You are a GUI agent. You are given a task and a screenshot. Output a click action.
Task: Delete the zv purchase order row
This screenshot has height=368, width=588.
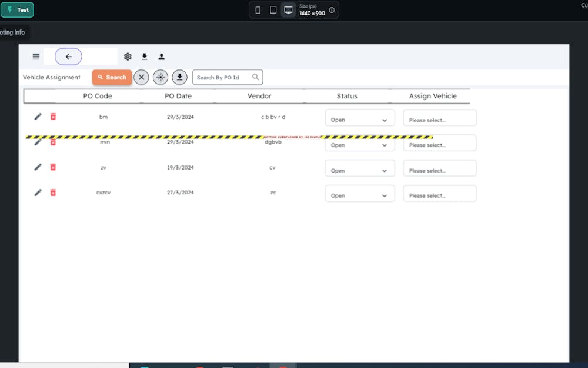(54, 167)
